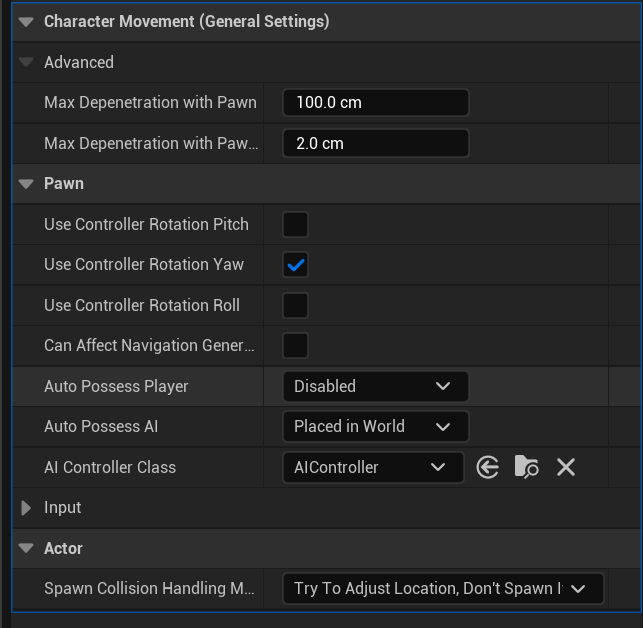Collapse the Advanced subsection
The height and width of the screenshot is (628, 643).
pos(26,62)
